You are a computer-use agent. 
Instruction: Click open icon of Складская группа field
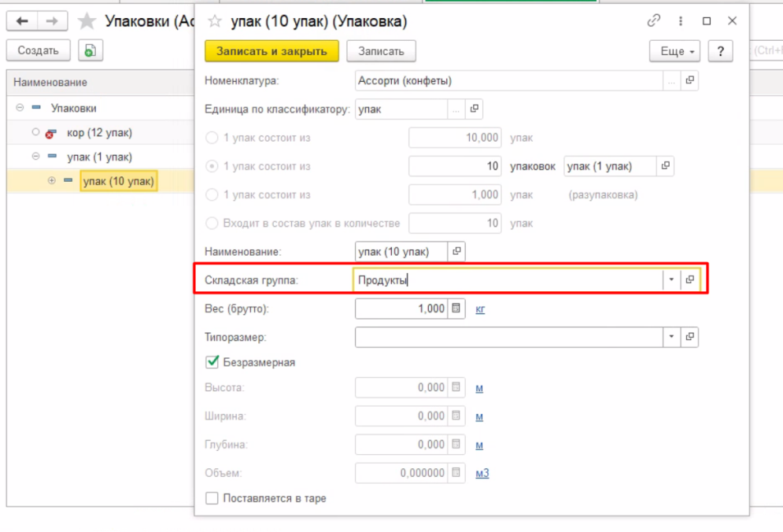click(x=690, y=280)
